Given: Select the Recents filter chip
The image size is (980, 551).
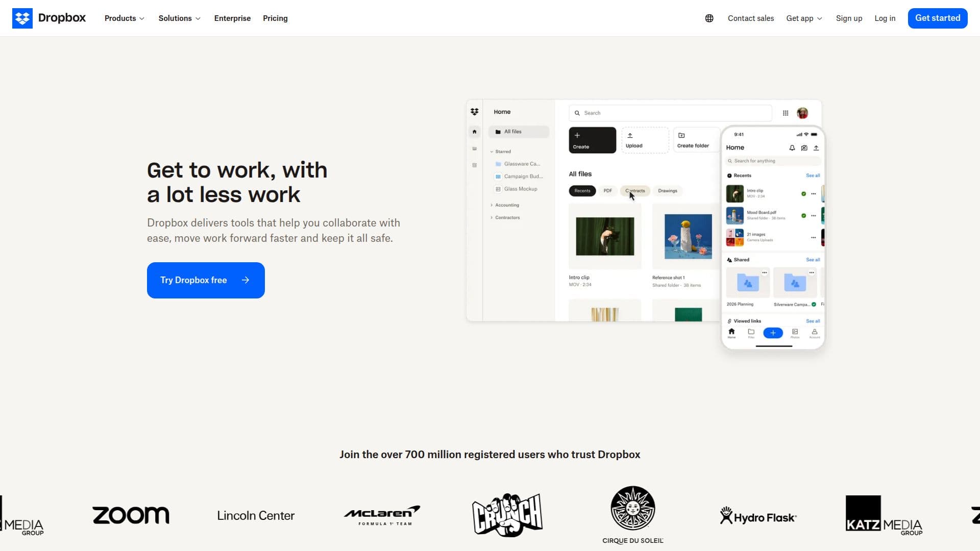Looking at the screenshot, I should [x=582, y=191].
